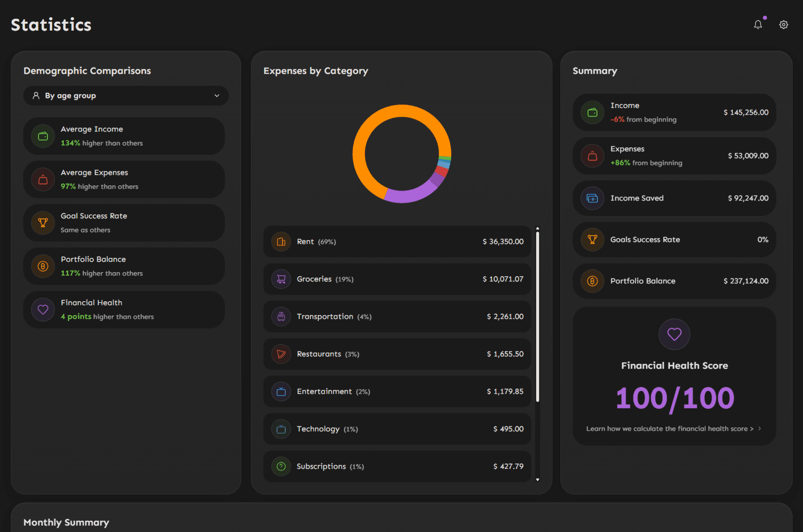Click the Rent category icon
The width and height of the screenshot is (803, 532).
[x=281, y=242]
